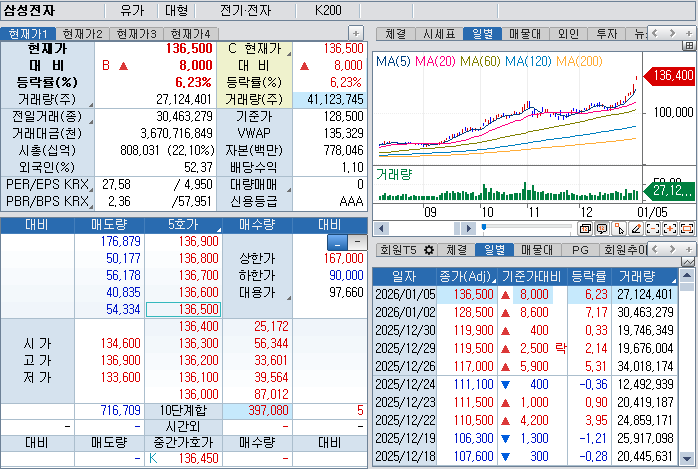Select the highlighted 136,500 price in order book
This screenshot has width=698, height=469.
tap(183, 309)
